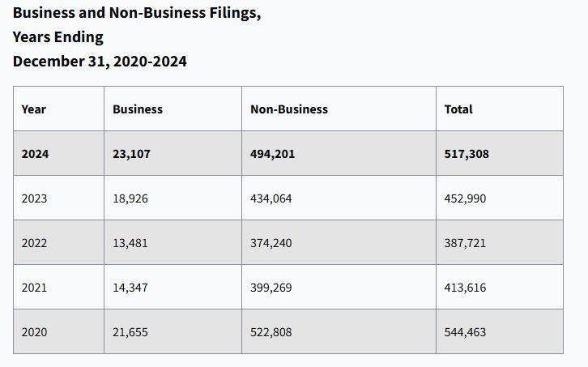
Task: Click the 452,990 total cell
Action: tap(465, 198)
